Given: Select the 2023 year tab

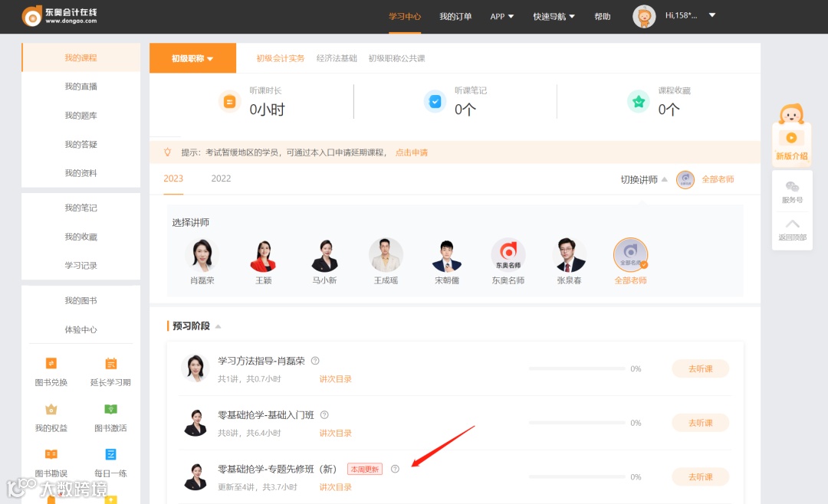Looking at the screenshot, I should pyautogui.click(x=173, y=178).
